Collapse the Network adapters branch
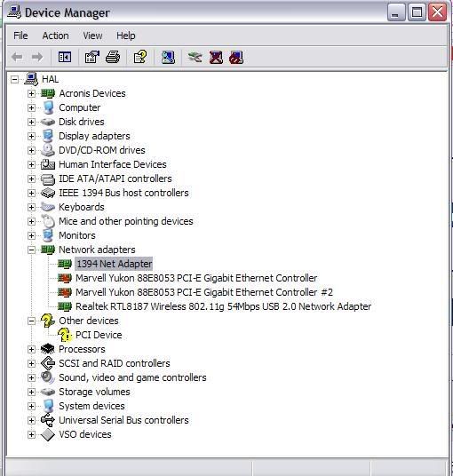The height and width of the screenshot is (476, 453). point(31,250)
